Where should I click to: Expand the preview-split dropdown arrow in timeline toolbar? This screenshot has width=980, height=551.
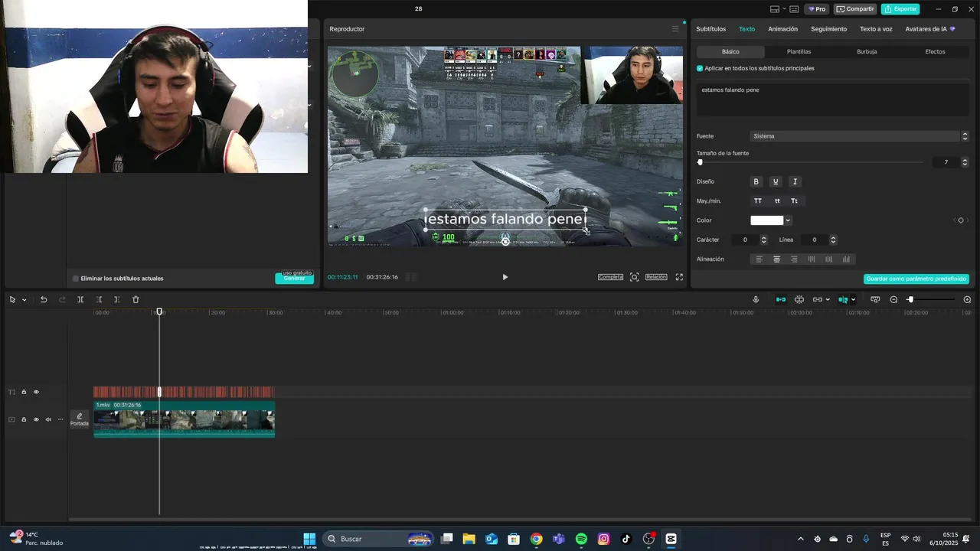click(853, 300)
